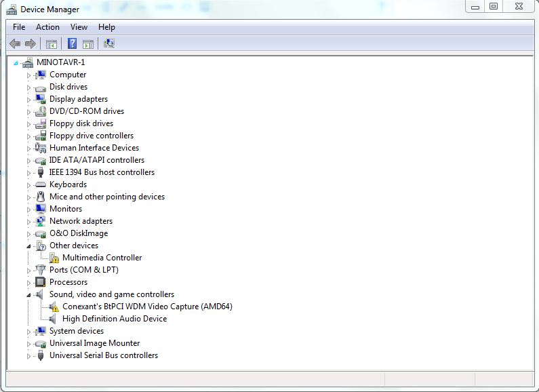The image size is (539, 392).
Task: Click the Mice and other pointing devices icon
Action: pyautogui.click(x=41, y=197)
